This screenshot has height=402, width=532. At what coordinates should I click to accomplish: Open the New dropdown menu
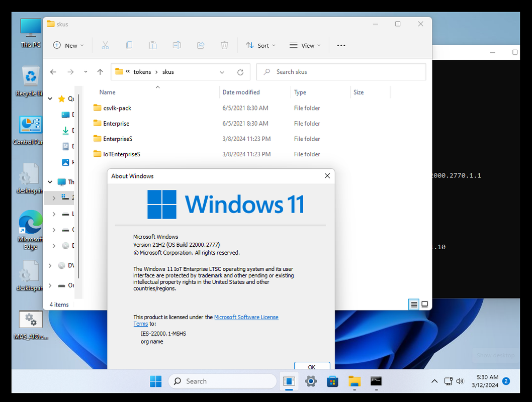pos(68,45)
